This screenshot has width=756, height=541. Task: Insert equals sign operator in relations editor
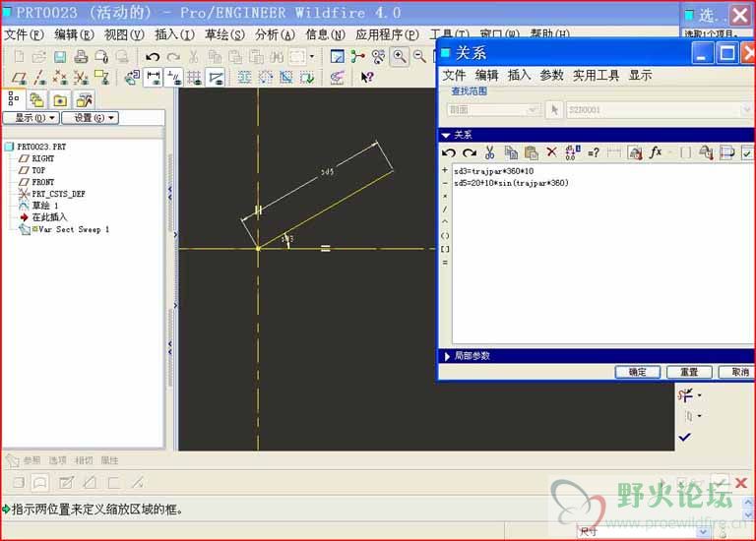[x=445, y=263]
